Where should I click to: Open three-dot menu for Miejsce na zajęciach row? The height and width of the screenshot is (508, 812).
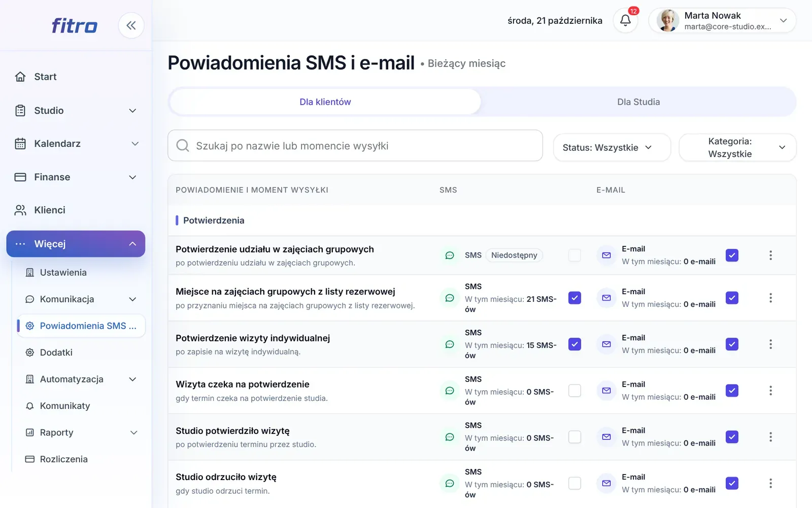coord(770,298)
